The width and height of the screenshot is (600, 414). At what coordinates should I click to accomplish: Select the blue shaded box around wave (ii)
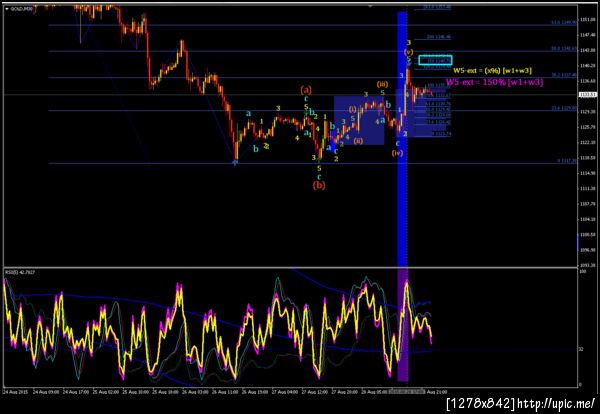pos(359,120)
